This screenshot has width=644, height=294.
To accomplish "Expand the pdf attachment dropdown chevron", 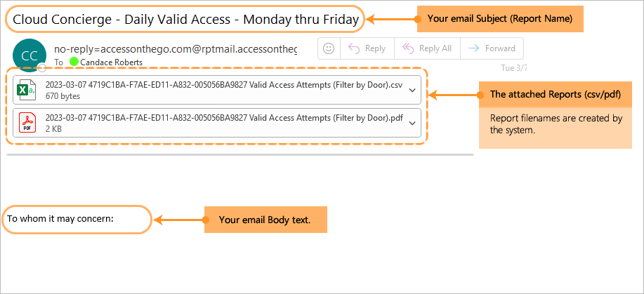I will pos(413,123).
